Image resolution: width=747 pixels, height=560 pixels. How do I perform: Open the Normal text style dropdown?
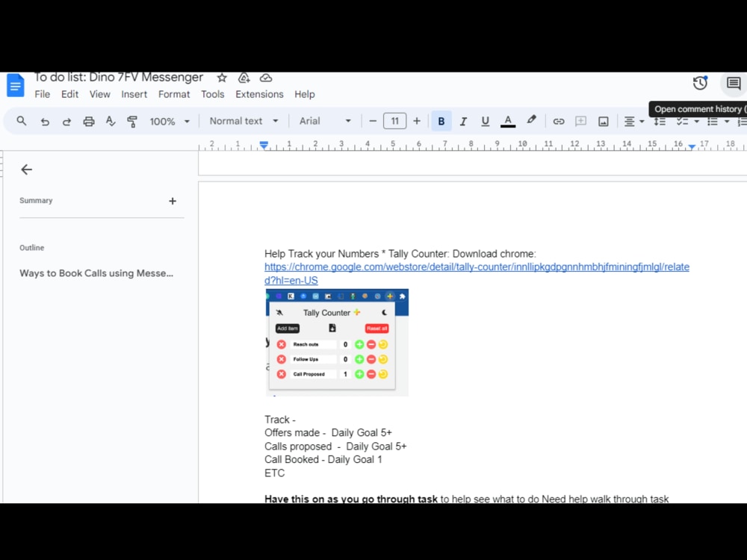point(244,121)
